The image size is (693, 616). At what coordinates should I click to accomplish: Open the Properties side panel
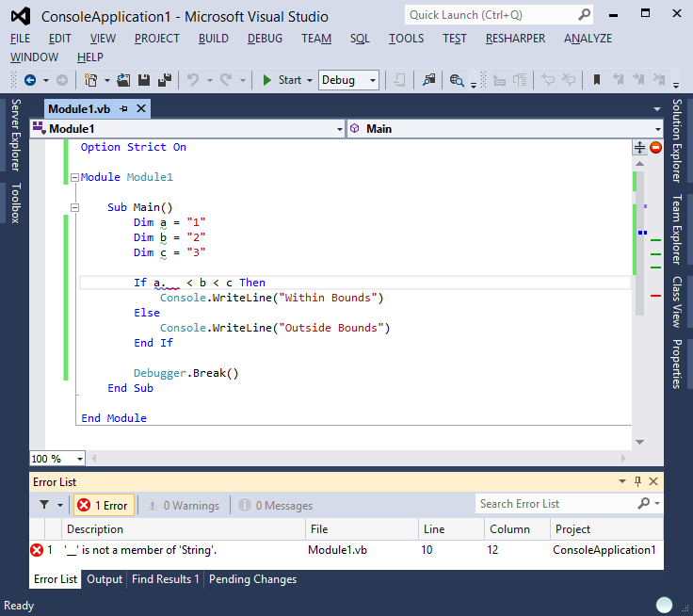pos(676,364)
